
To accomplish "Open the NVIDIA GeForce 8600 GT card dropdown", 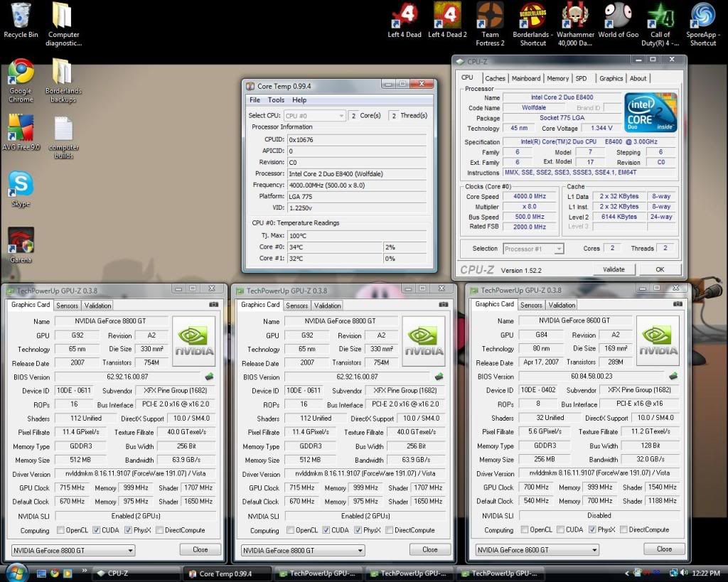I will 537,550.
